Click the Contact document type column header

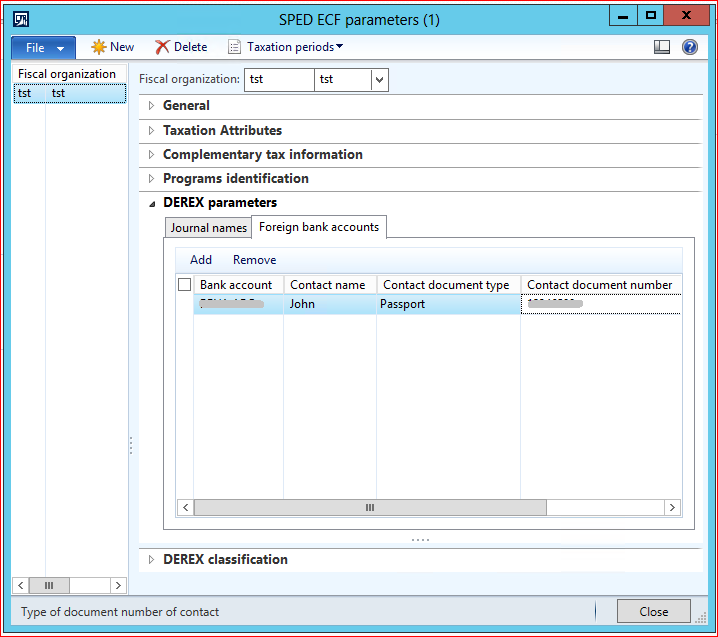449,285
